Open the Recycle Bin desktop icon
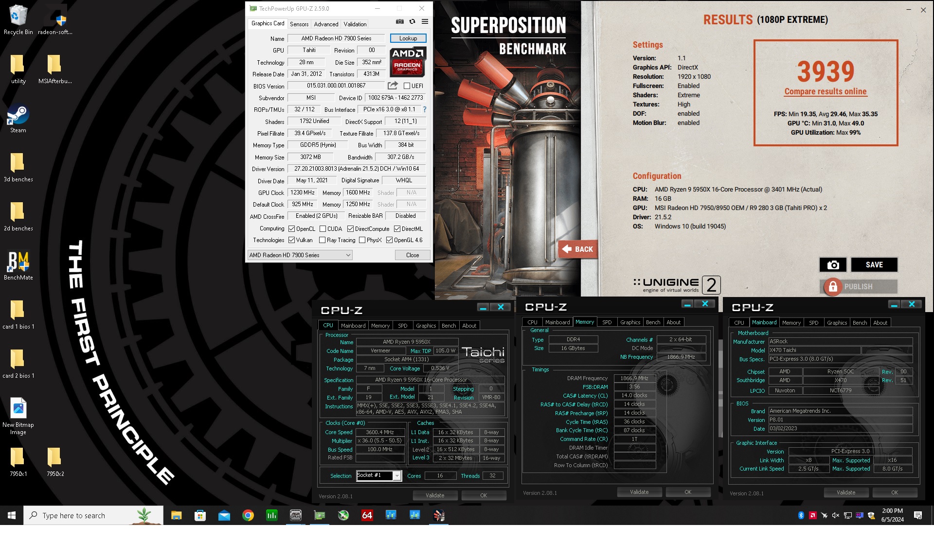This screenshot has height=560, width=934. (x=18, y=19)
